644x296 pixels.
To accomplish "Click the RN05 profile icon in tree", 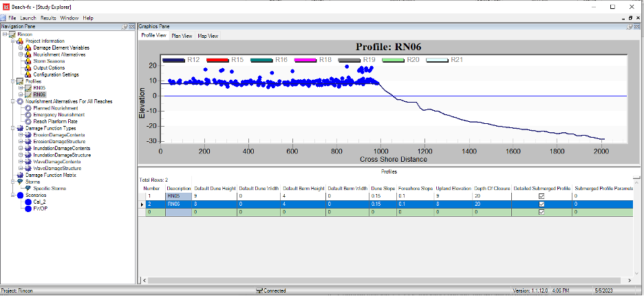I will 28,88.
